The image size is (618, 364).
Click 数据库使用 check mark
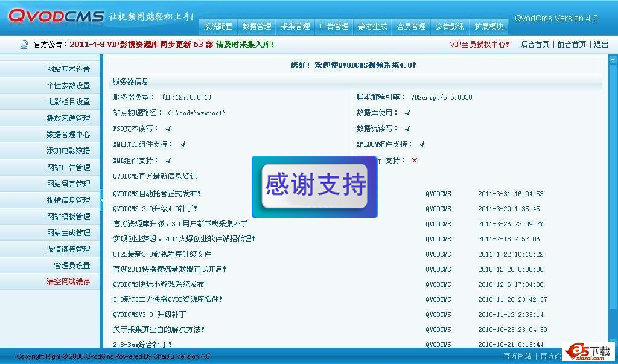click(x=407, y=112)
